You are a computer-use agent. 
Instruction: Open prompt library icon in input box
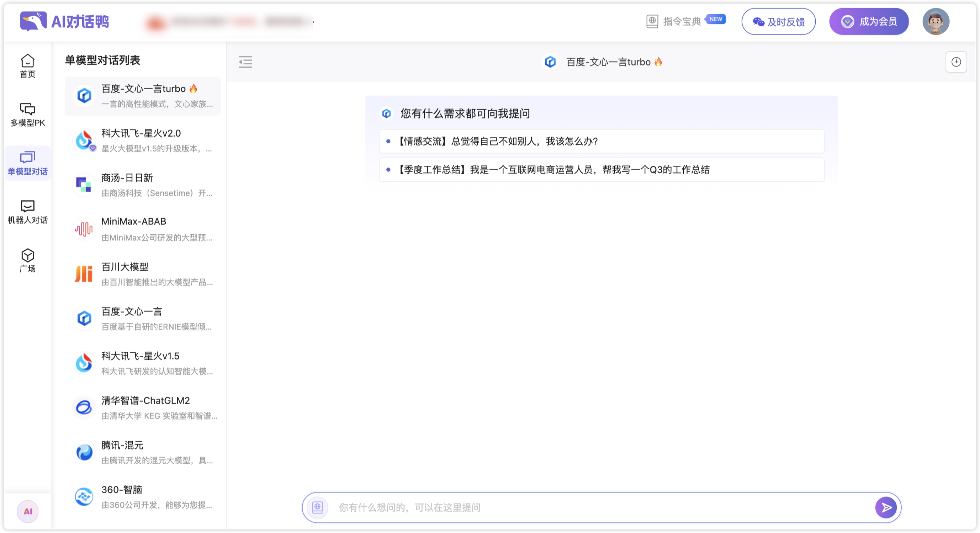tap(317, 507)
